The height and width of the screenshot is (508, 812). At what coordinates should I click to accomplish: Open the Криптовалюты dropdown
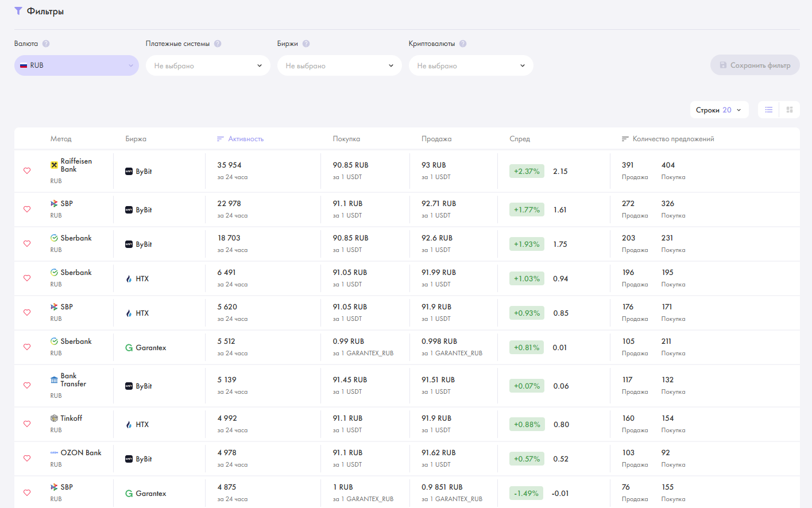471,65
